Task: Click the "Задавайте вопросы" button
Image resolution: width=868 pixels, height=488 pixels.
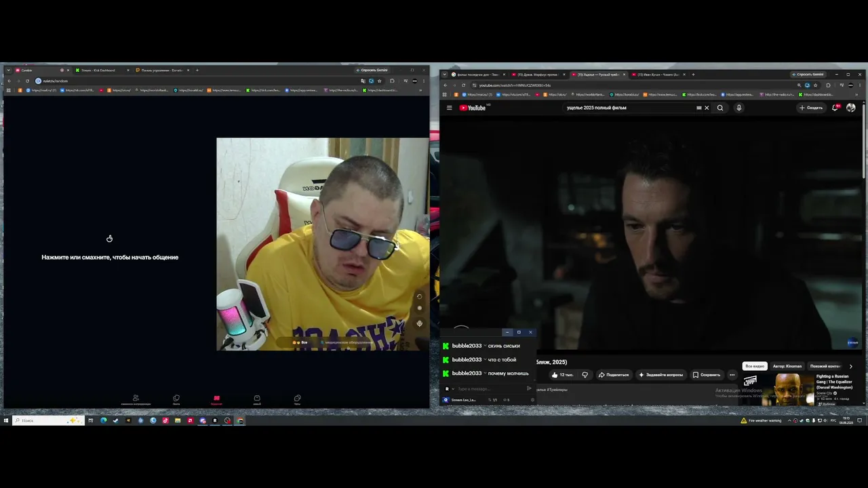Action: coord(661,375)
